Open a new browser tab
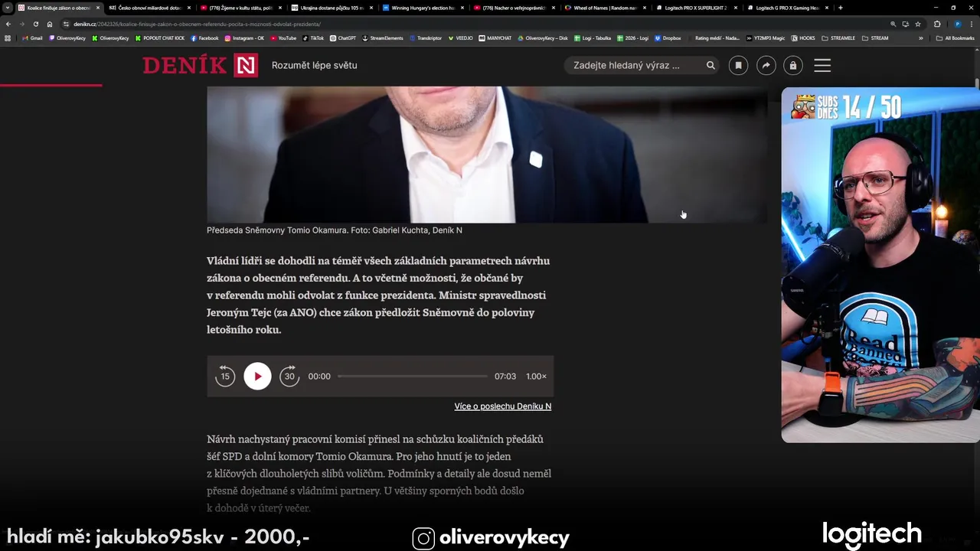This screenshot has height=551, width=980. [841, 8]
